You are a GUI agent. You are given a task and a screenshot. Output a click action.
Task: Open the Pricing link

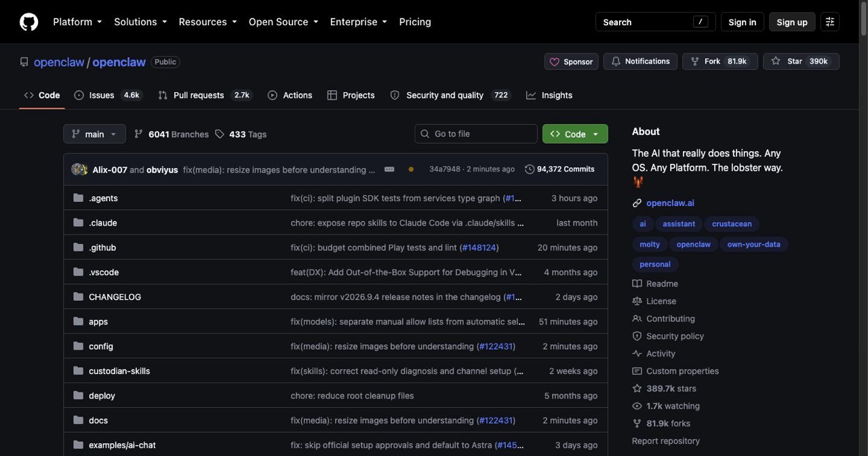(415, 22)
